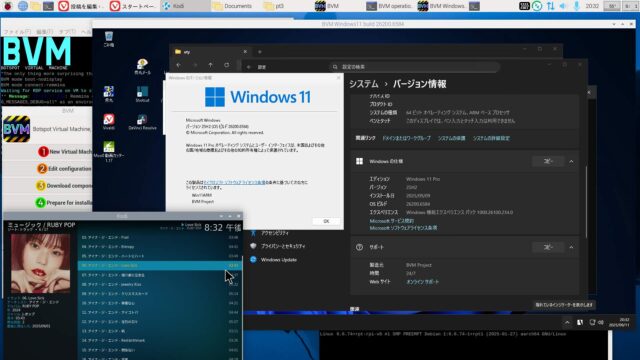Open the network arrows tray icon
The width and height of the screenshot is (640, 360).
pyautogui.click(x=550, y=6)
